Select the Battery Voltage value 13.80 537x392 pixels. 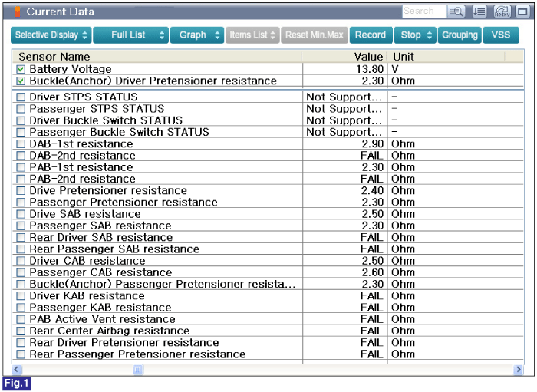[370, 70]
